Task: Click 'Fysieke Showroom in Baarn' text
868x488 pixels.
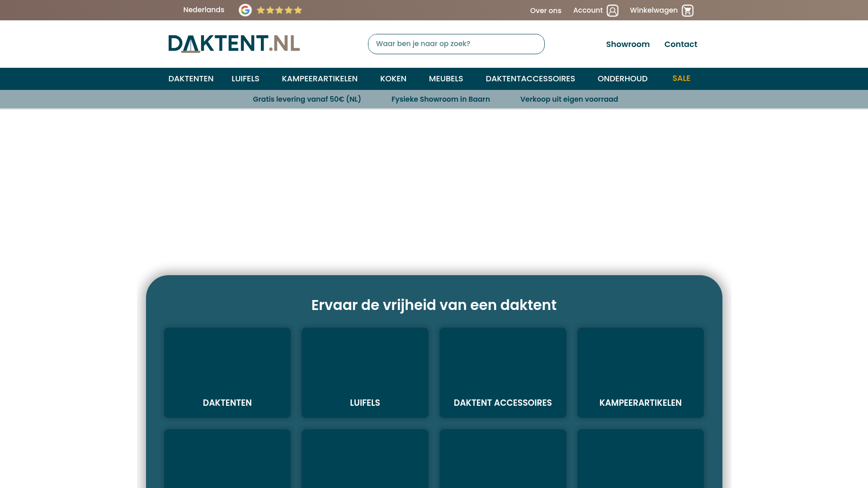Action: point(441,99)
